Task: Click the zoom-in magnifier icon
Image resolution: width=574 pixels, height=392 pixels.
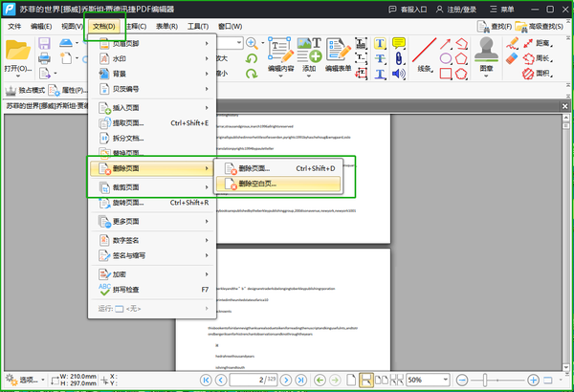Action: [x=252, y=43]
